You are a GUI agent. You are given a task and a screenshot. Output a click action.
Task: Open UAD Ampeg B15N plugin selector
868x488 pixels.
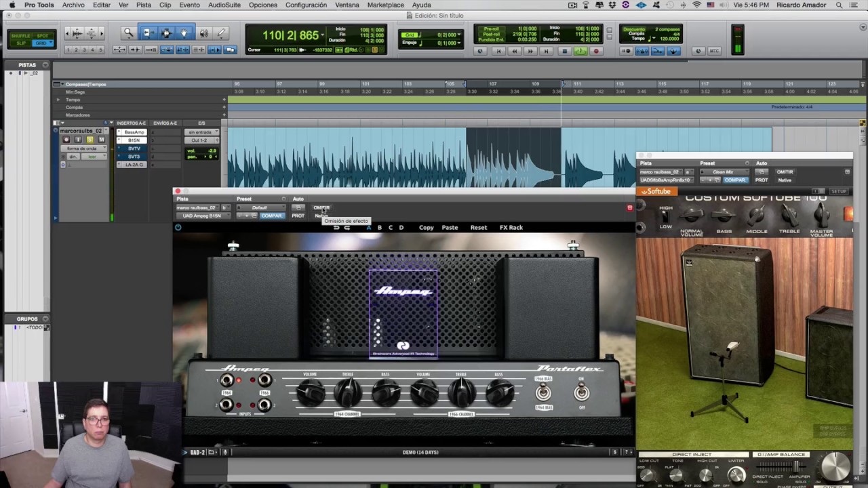tap(203, 216)
